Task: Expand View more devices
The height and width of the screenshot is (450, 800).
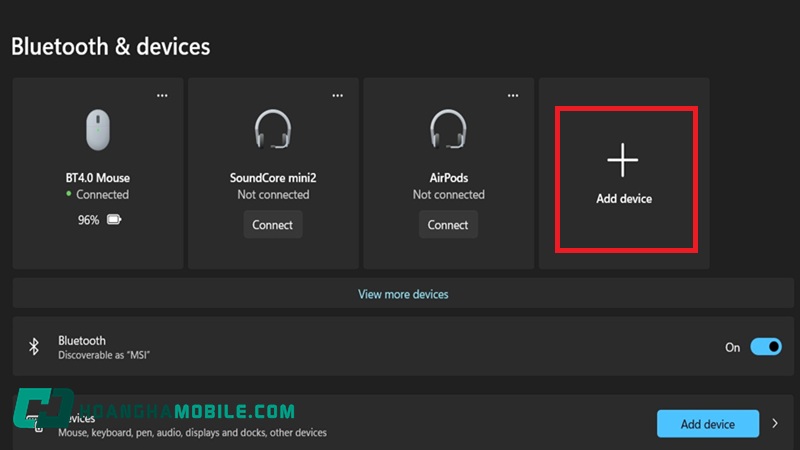Action: tap(403, 294)
